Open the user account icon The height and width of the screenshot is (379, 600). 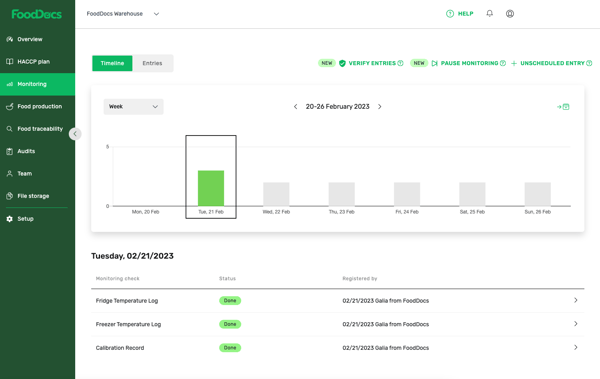[x=510, y=14]
